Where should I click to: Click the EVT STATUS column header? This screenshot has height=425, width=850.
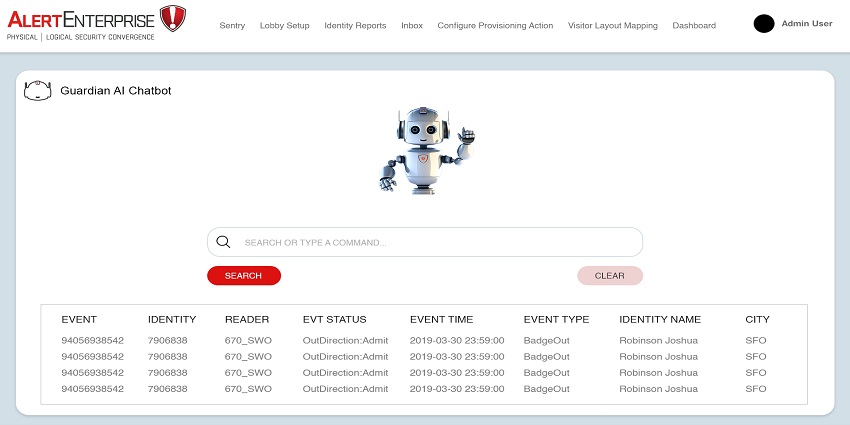[x=334, y=320]
